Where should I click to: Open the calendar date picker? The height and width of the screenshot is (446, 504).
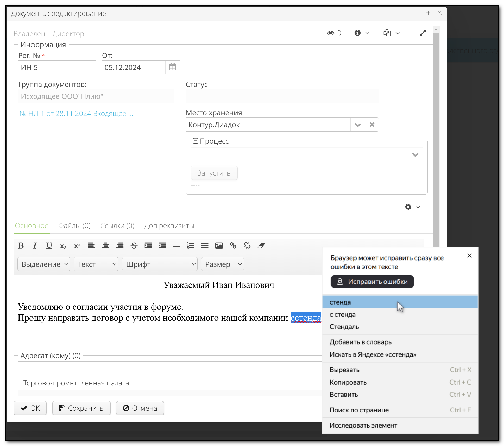tap(173, 67)
